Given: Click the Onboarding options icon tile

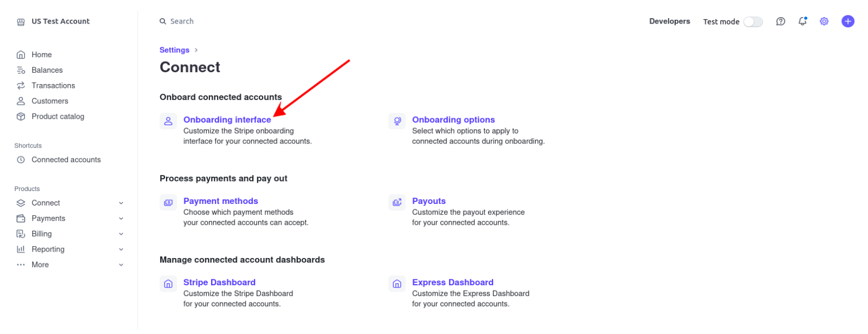Looking at the screenshot, I should pyautogui.click(x=397, y=121).
